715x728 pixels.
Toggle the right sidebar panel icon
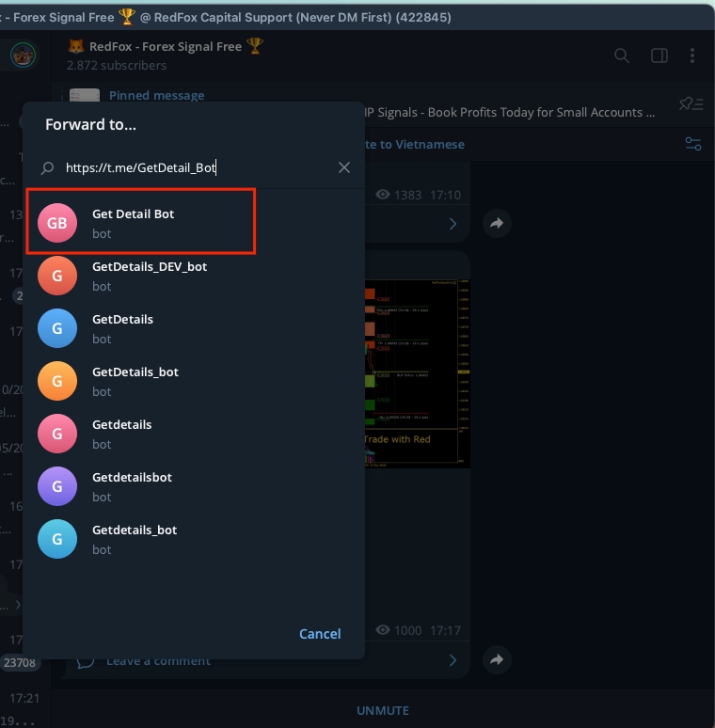point(659,55)
